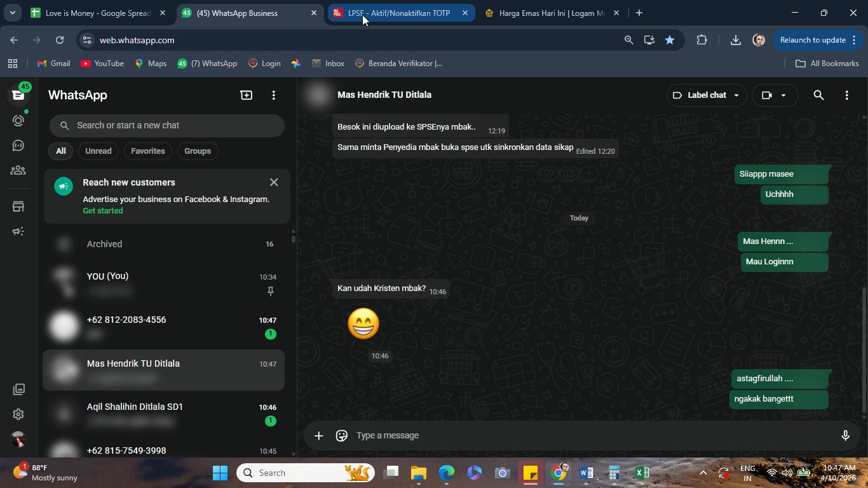Click the Get started advertising link
This screenshot has height=488, width=868.
point(103,211)
